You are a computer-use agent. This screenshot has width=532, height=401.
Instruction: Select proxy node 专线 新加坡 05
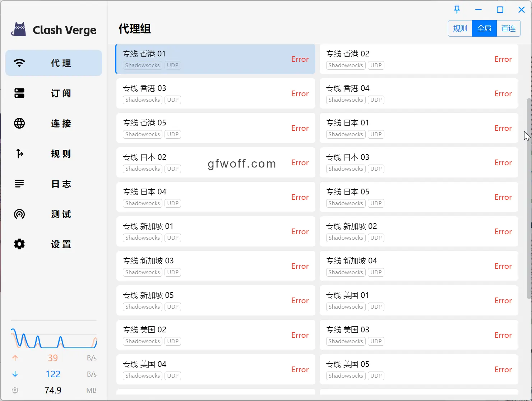click(216, 300)
